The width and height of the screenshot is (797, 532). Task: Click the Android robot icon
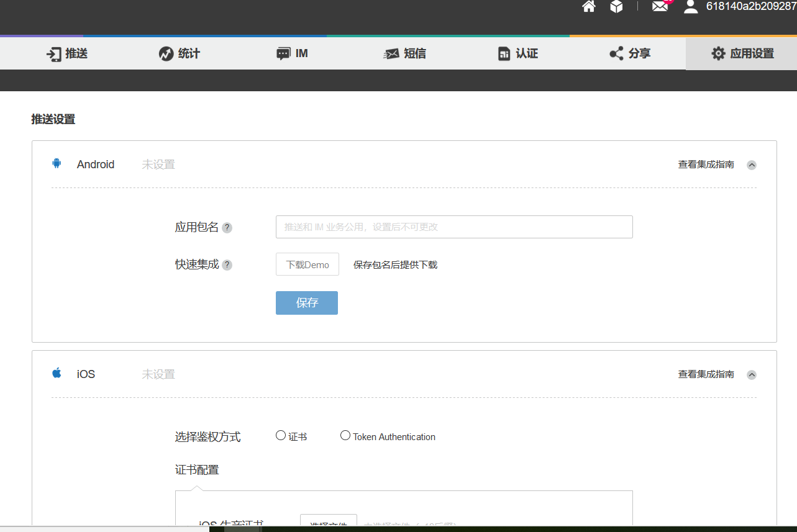[x=57, y=163]
